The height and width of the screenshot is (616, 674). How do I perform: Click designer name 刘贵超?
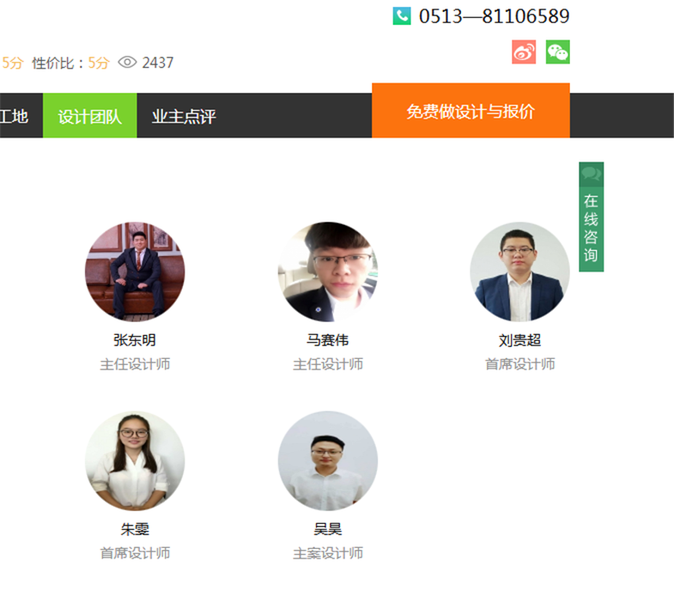(x=519, y=340)
